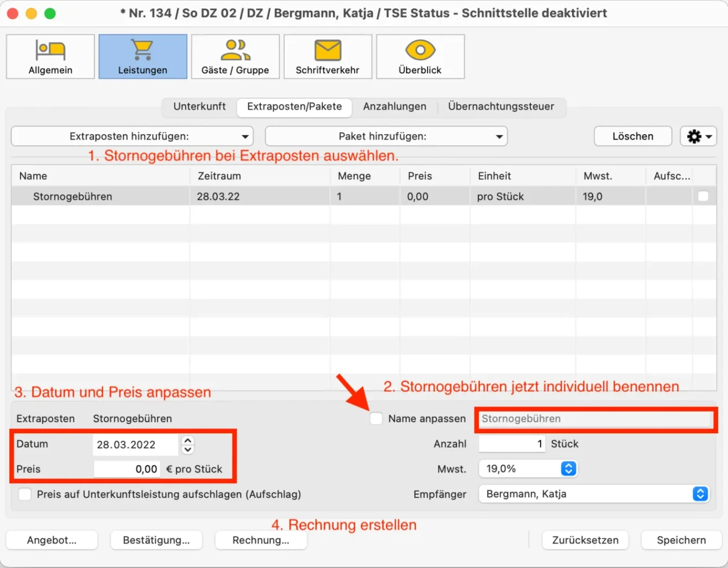Select the Stornogebühren row in the table
The height and width of the screenshot is (568, 728).
pos(363,196)
